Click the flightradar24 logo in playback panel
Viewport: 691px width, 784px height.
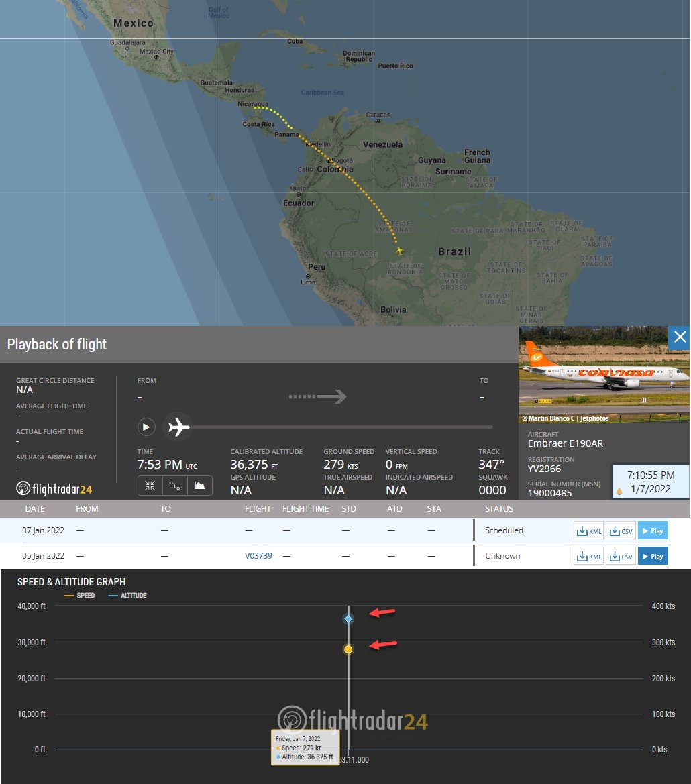click(x=54, y=488)
